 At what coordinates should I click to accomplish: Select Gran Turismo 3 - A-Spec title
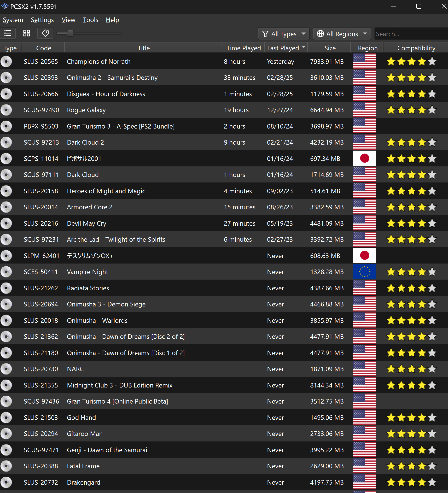(121, 126)
